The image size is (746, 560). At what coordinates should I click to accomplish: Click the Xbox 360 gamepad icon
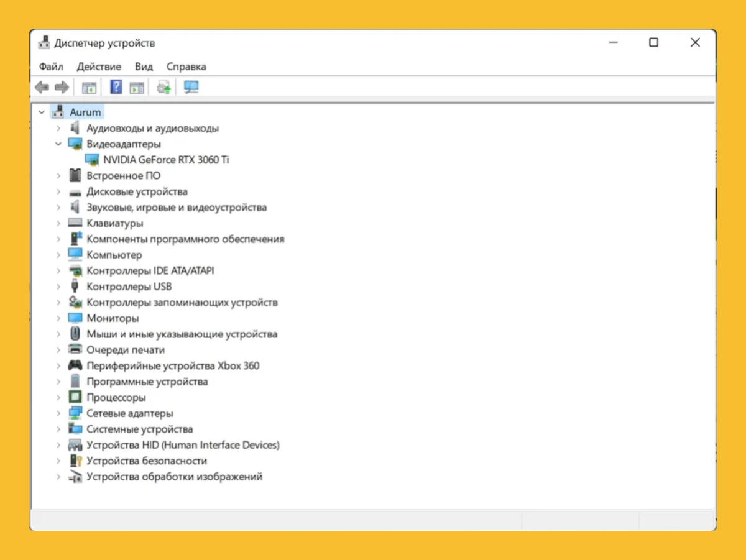click(x=75, y=365)
